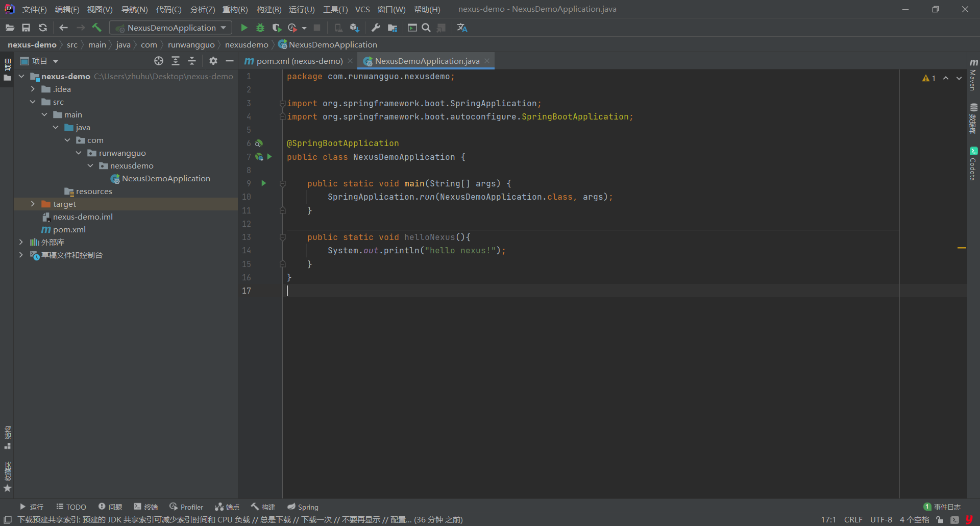Click the locate-in-project target icon

pyautogui.click(x=159, y=61)
